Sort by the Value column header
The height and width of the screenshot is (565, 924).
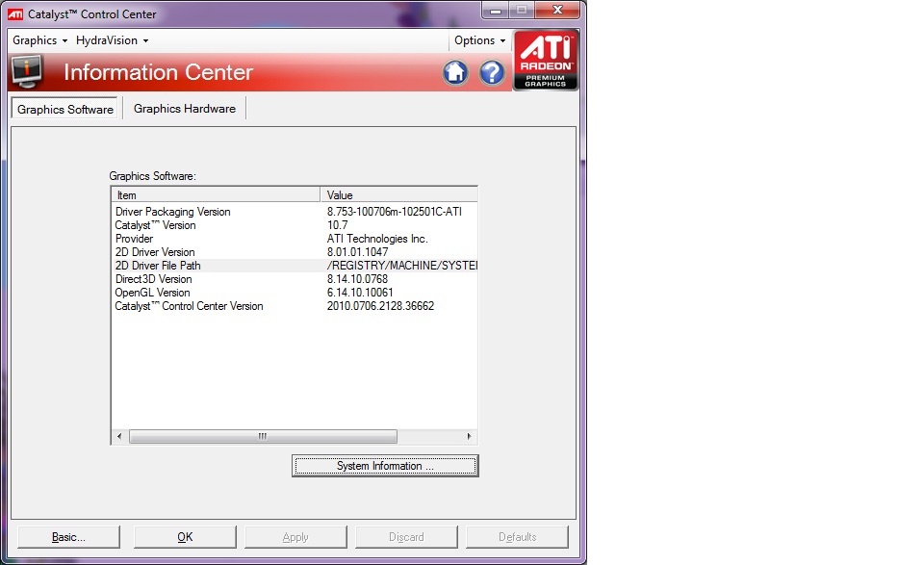click(x=398, y=195)
